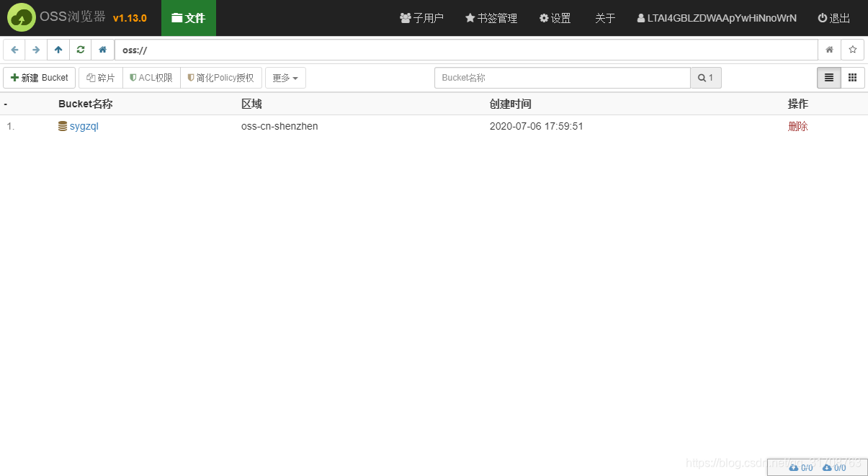This screenshot has width=868, height=476.
Task: Run search with the magnifier button
Action: [x=705, y=77]
